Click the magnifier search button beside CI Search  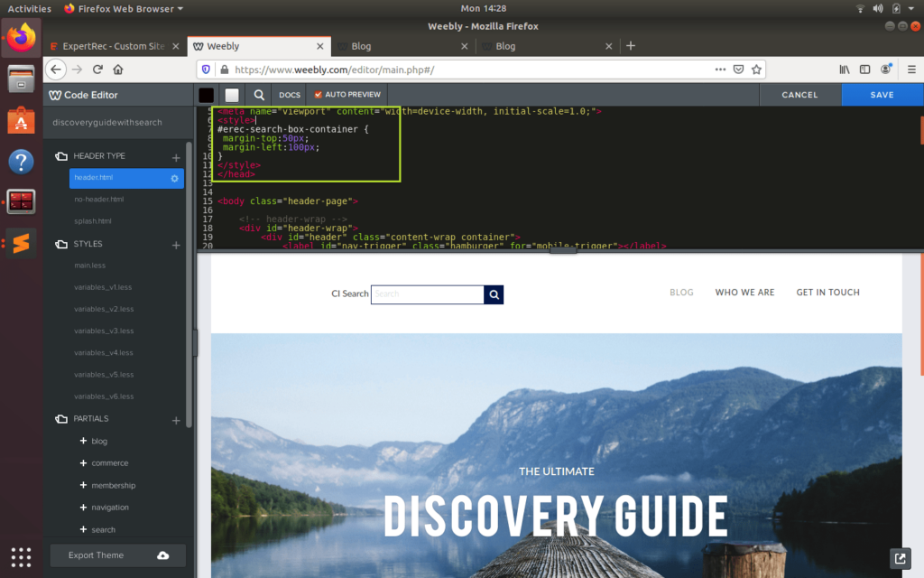tap(493, 294)
